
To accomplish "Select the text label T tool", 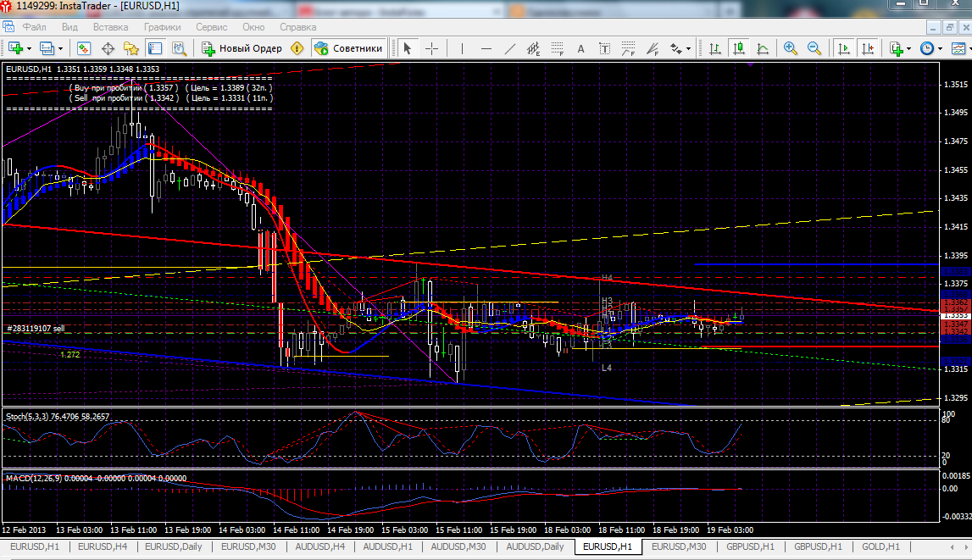I will pyautogui.click(x=604, y=48).
